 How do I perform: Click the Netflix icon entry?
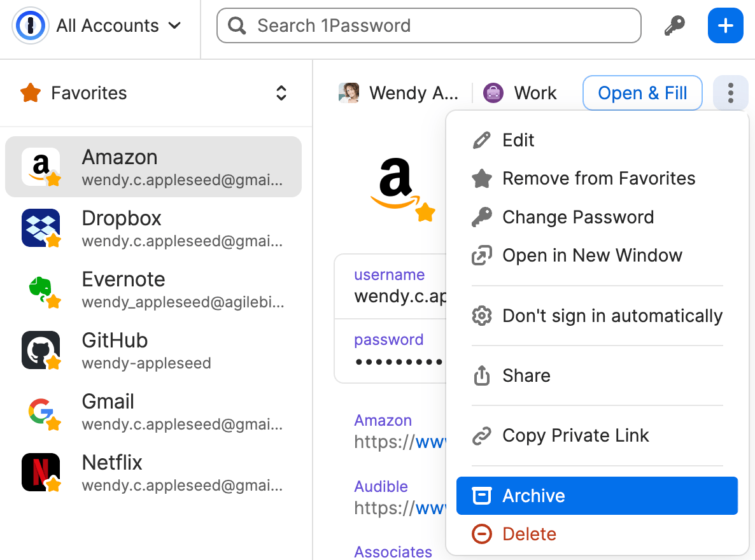[41, 472]
